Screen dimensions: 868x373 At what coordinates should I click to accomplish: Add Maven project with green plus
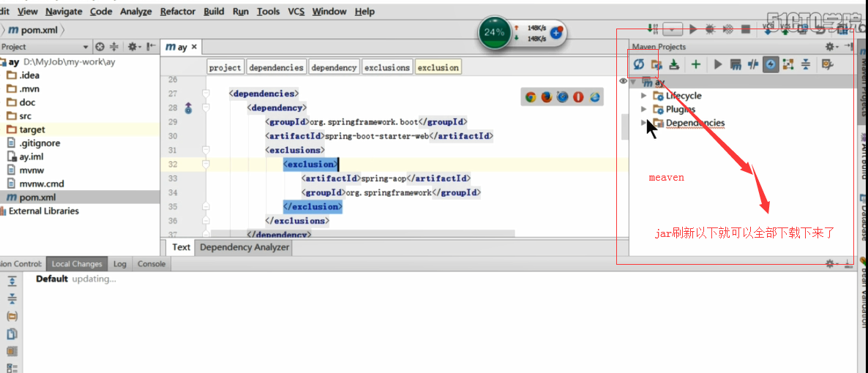tap(696, 65)
